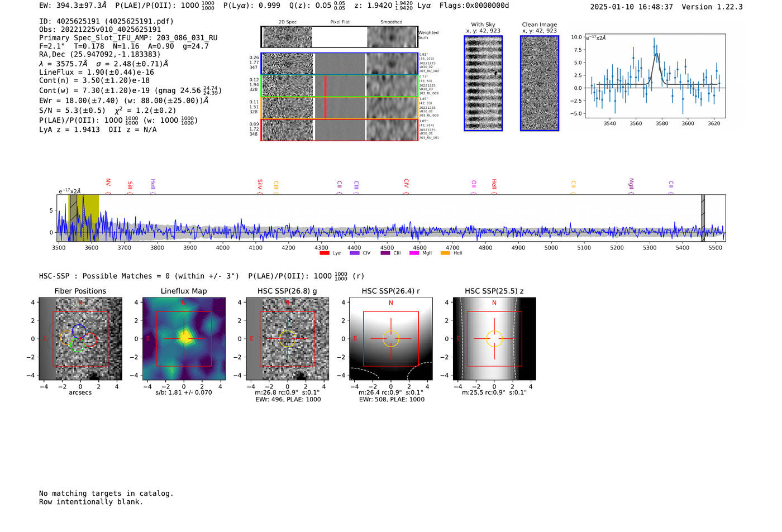Viewport: 782px width, 532px height.
Task: Select the magenta OII line marker
Action: pyautogui.click(x=474, y=187)
